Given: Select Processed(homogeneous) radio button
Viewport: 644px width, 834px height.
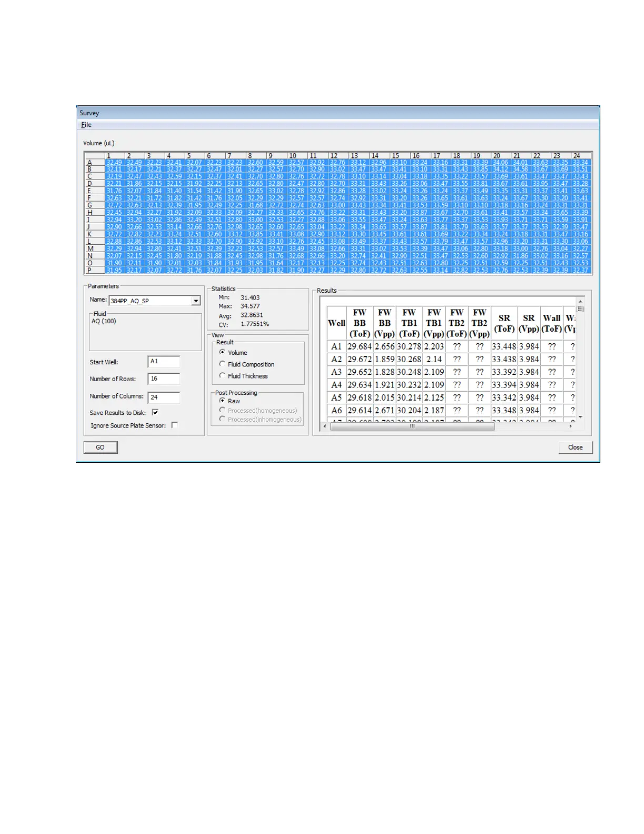Looking at the screenshot, I should click(222, 410).
